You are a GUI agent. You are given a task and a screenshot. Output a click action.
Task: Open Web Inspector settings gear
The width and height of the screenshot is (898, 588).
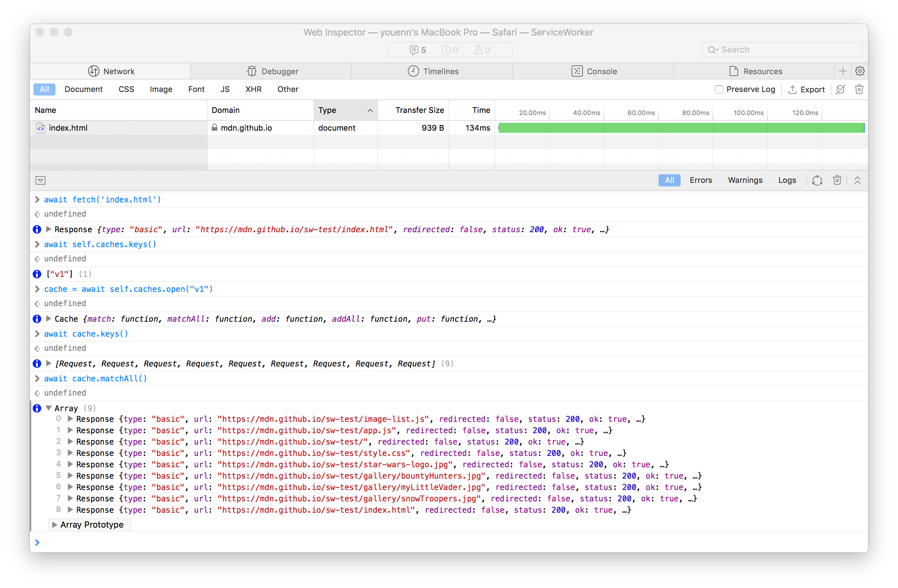tap(860, 71)
